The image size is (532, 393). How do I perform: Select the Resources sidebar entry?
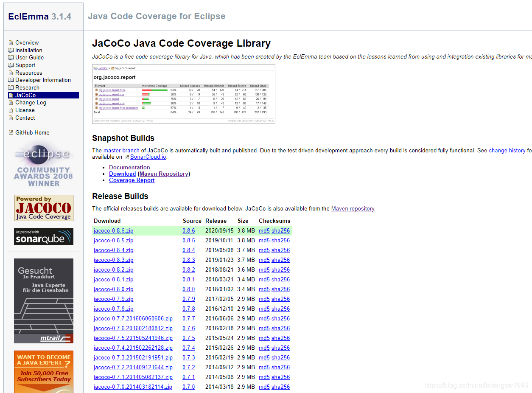pyautogui.click(x=28, y=73)
